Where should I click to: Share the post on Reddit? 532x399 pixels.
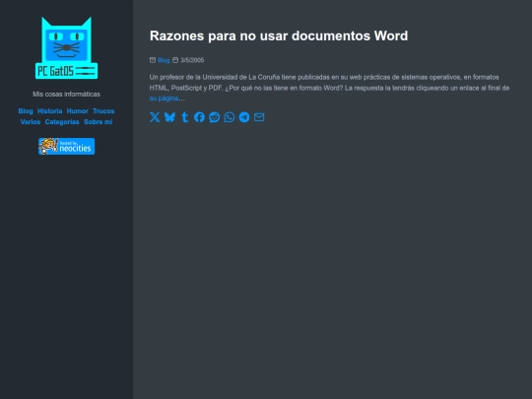point(215,117)
